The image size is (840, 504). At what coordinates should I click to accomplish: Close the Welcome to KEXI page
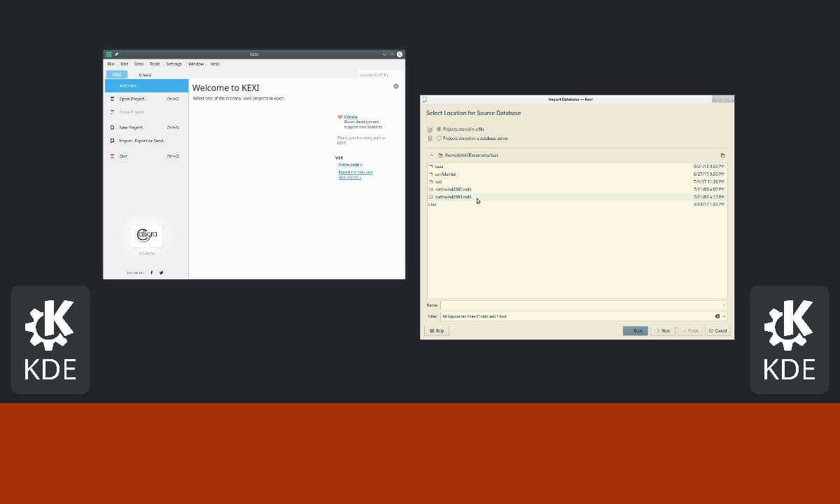395,86
